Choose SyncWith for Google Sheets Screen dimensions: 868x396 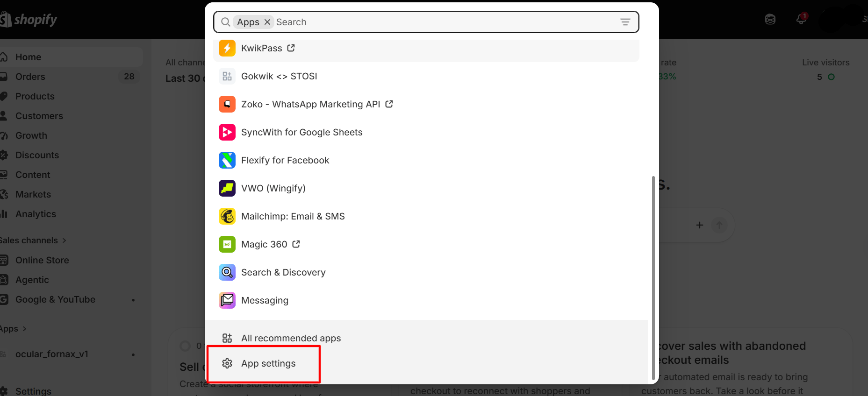click(x=426, y=132)
